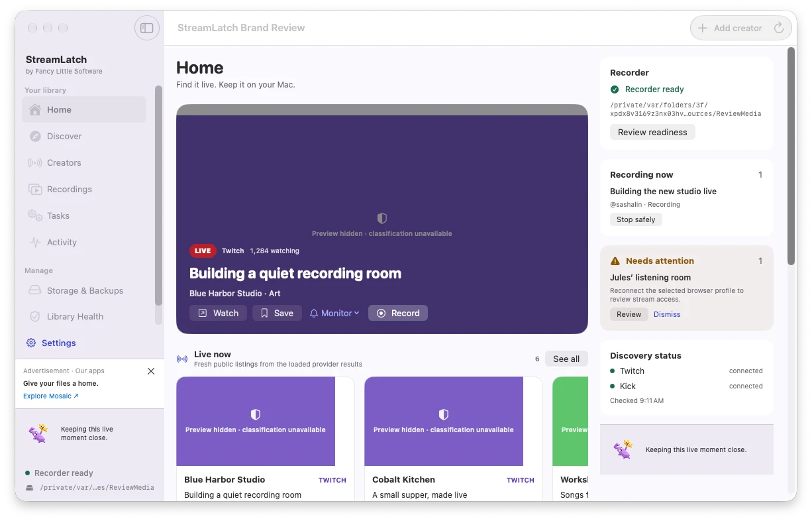Open Library Health
This screenshot has width=812, height=521.
click(84, 316)
